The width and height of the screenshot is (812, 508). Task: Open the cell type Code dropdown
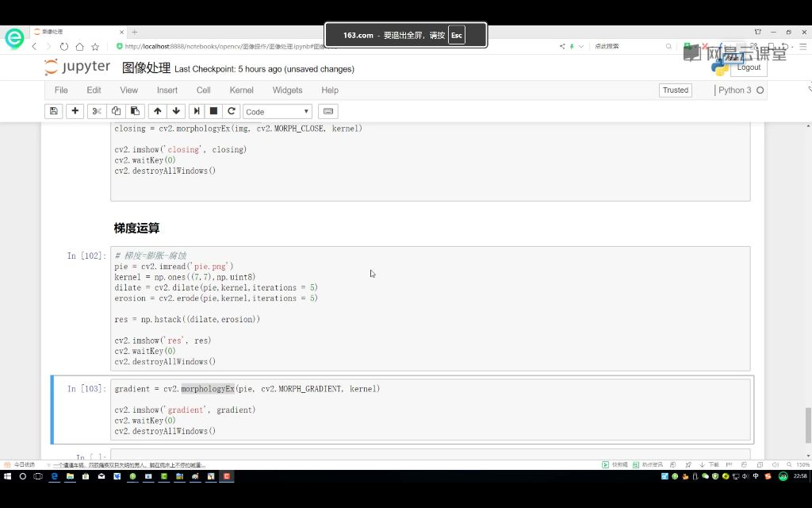278,111
